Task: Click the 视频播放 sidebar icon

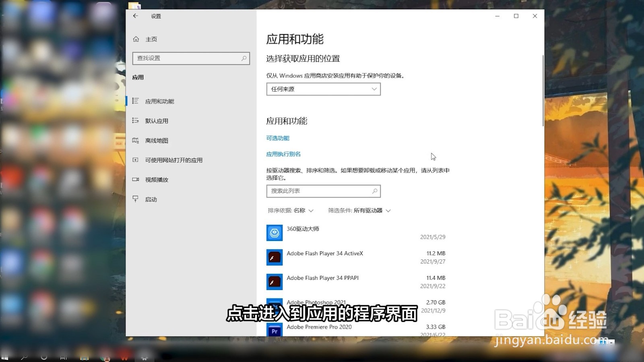Action: [x=135, y=179]
